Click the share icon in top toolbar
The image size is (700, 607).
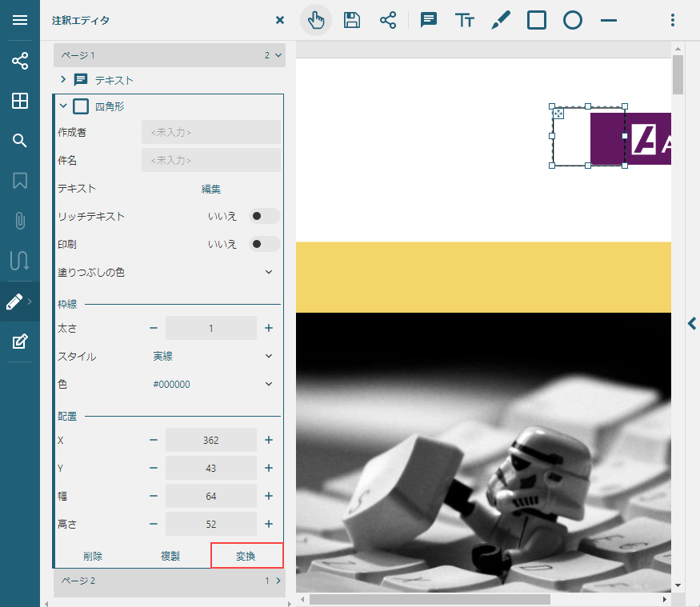[387, 20]
